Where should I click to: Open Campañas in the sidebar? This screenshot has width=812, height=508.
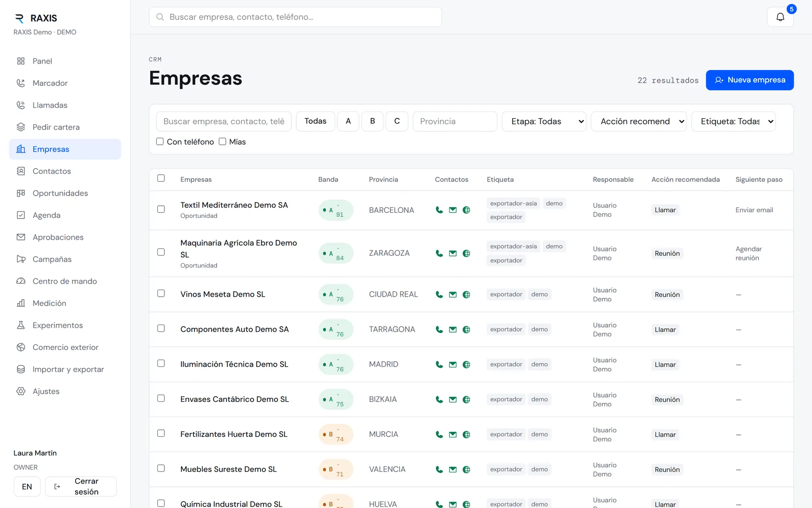[x=65, y=259]
